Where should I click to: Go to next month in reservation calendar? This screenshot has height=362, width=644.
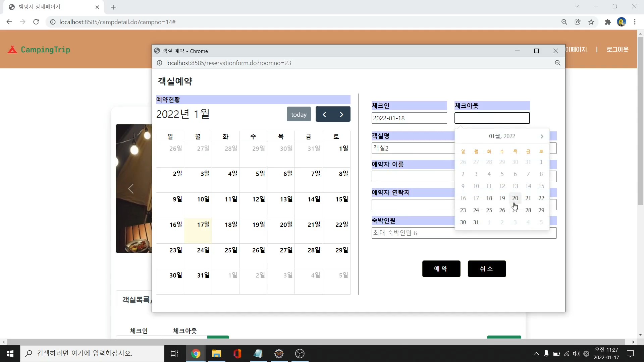point(341,114)
